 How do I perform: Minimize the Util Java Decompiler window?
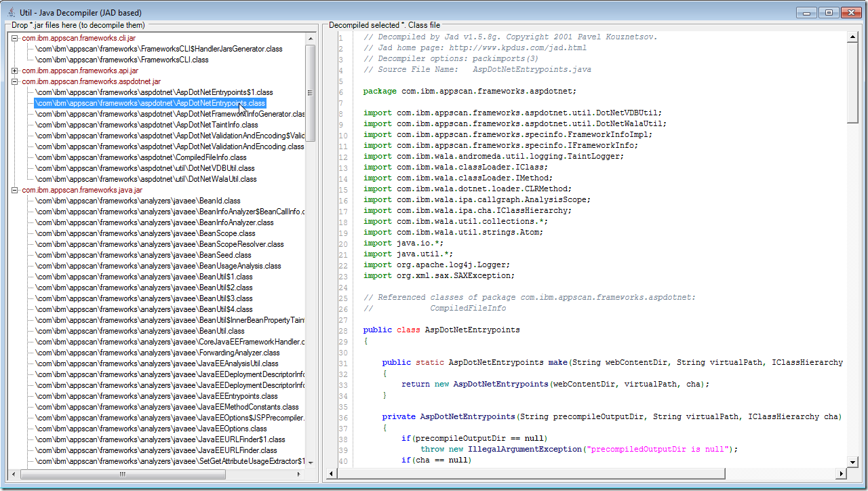pyautogui.click(x=806, y=12)
